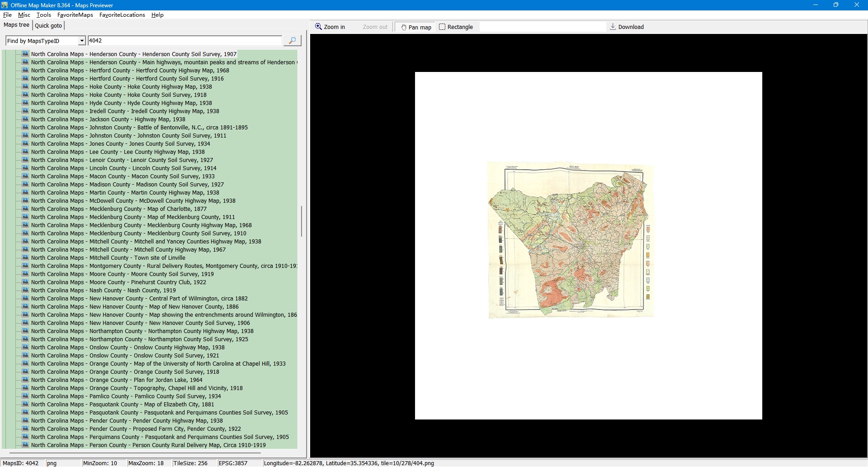Screen dimensions: 868x467
Task: Open the File menu
Action: [x=7, y=15]
